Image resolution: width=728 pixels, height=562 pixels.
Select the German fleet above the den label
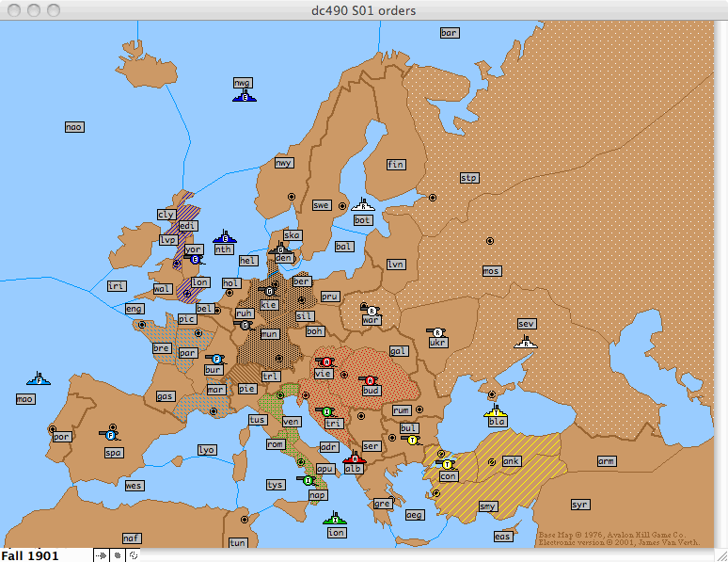coord(279,249)
